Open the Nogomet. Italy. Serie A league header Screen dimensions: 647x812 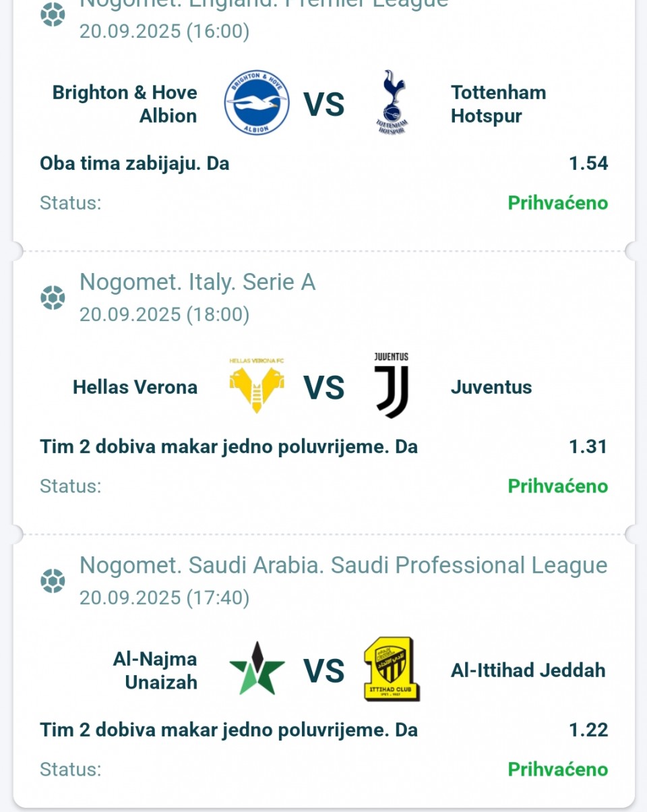click(x=197, y=282)
